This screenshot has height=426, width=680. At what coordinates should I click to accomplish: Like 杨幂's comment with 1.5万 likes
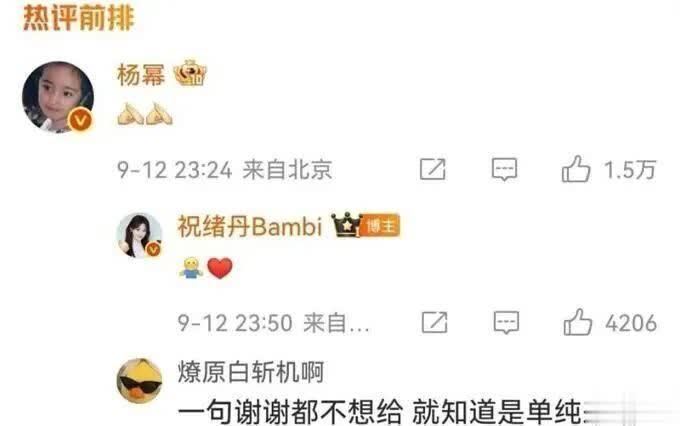coord(576,169)
